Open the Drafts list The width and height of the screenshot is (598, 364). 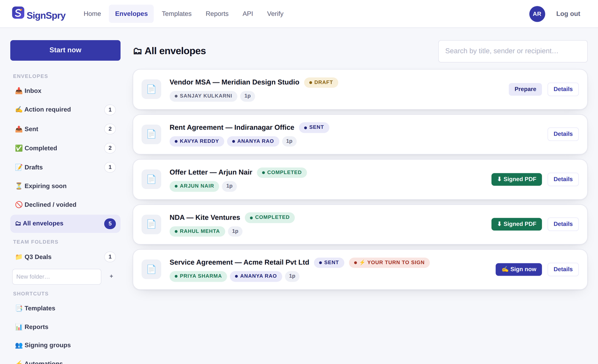pos(65,167)
